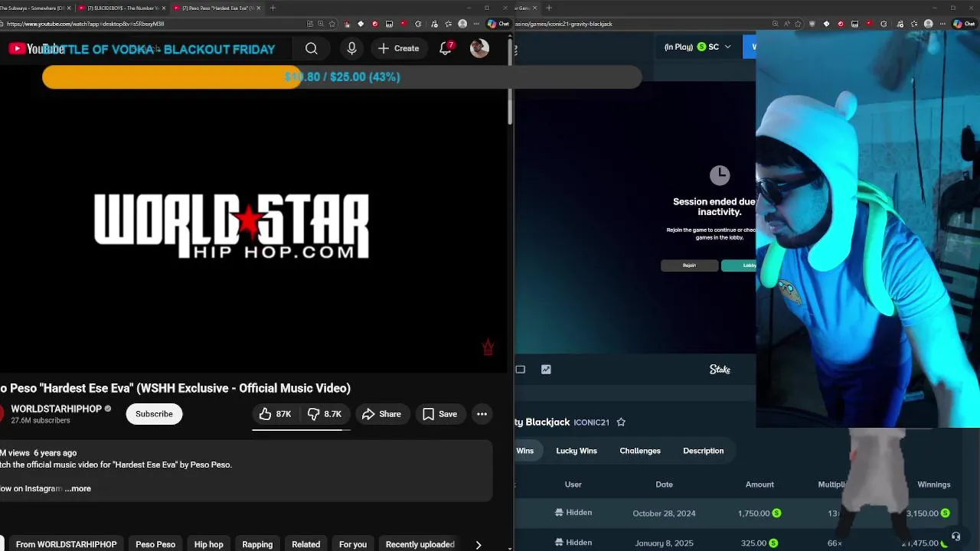
Task: Close the Peso Peso Hardest Ese Eva tab
Action: (258, 8)
